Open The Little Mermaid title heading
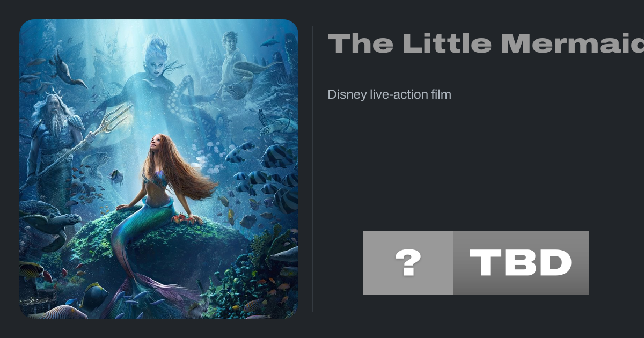 pyautogui.click(x=486, y=43)
